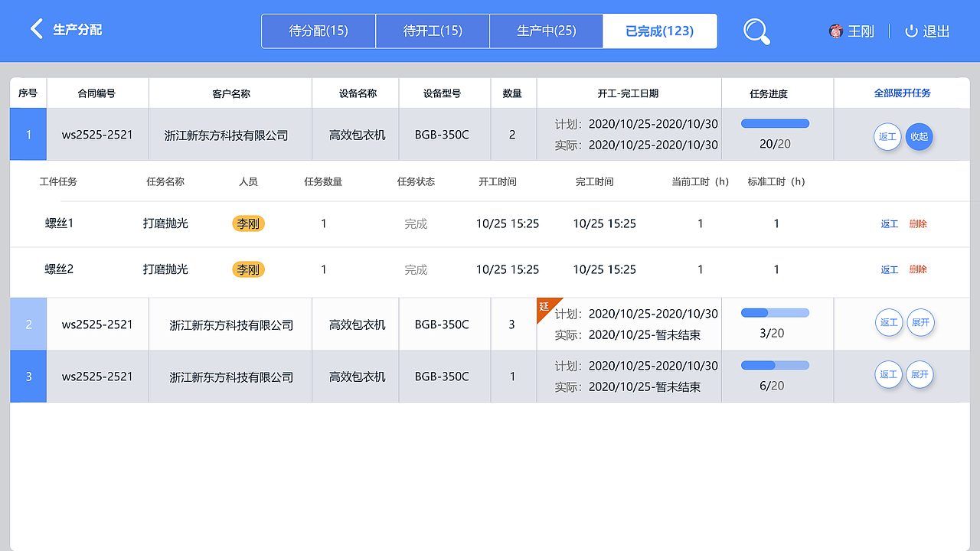Click 螺丝2 workpiece name
The image size is (980, 551).
tap(59, 269)
